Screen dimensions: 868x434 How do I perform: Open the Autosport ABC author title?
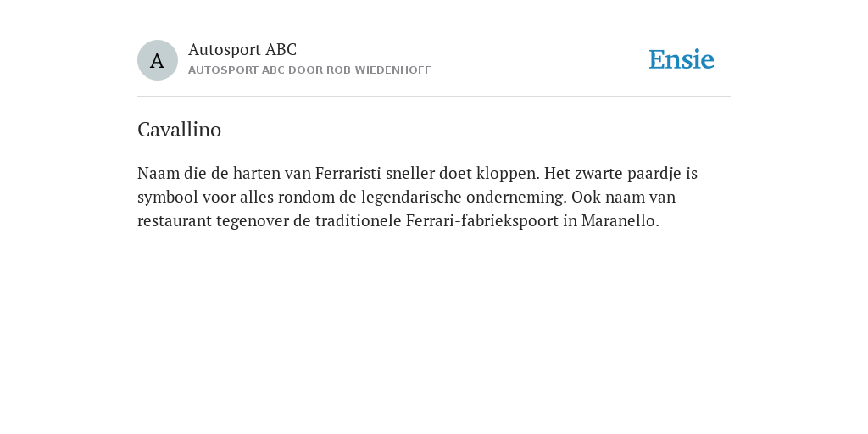coord(242,49)
